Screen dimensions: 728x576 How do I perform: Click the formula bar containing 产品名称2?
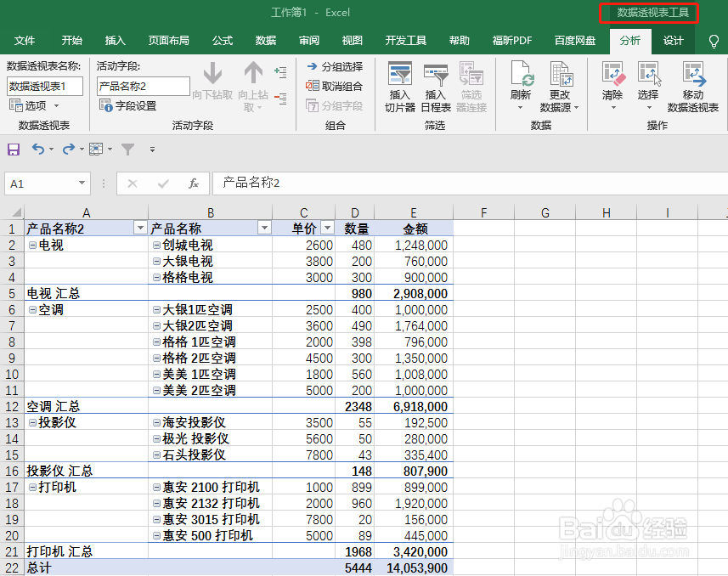coord(470,183)
